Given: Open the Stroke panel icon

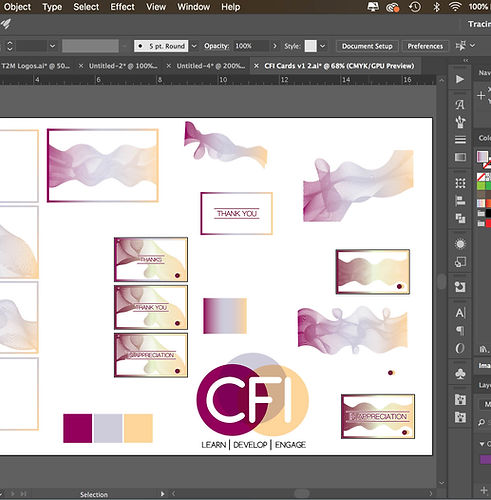Looking at the screenshot, I should [460, 140].
